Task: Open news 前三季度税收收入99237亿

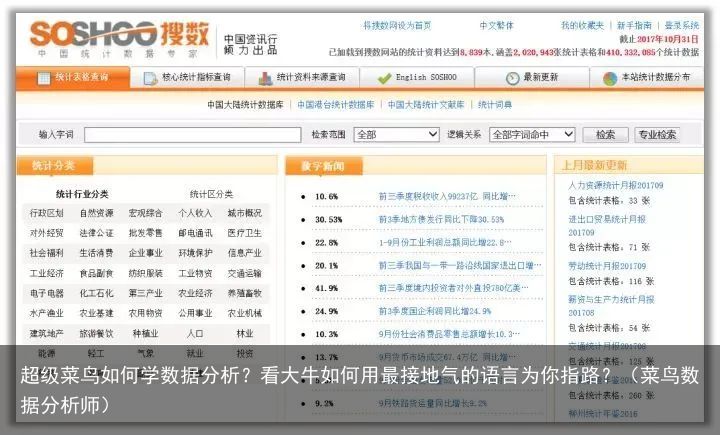Action: click(x=447, y=197)
